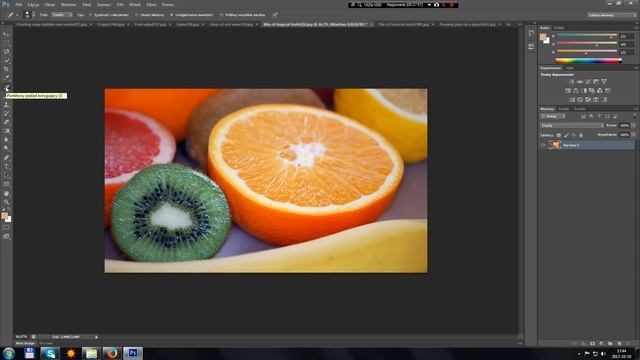Choose 'Uwzględnianie zawartości' type option
This screenshot has width=640, height=360.
[191, 15]
